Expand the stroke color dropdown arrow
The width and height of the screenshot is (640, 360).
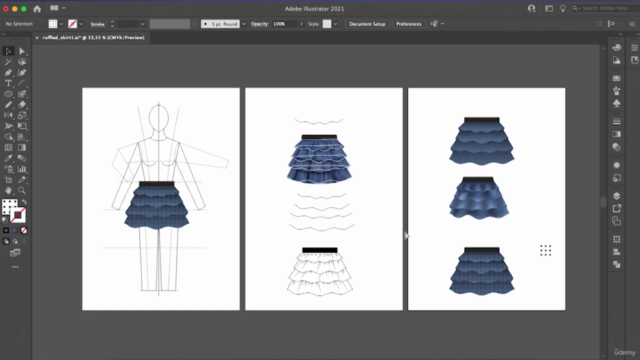click(81, 24)
